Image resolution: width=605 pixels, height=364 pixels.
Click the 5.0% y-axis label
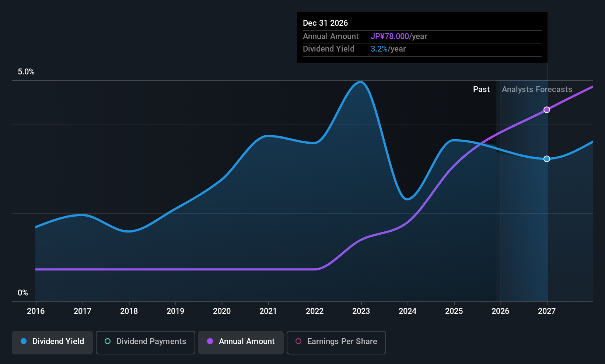[x=26, y=72]
